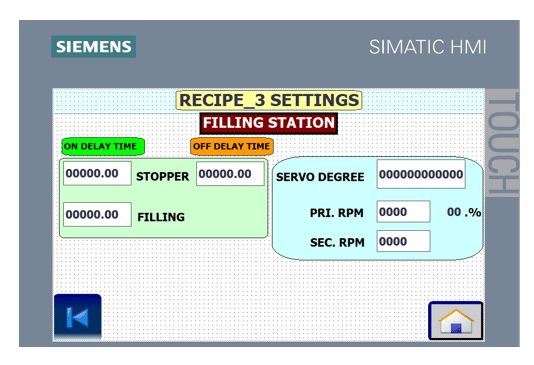Image resolution: width=534 pixels, height=365 pixels.
Task: Edit the Filling on delay time field
Action: [x=97, y=215]
